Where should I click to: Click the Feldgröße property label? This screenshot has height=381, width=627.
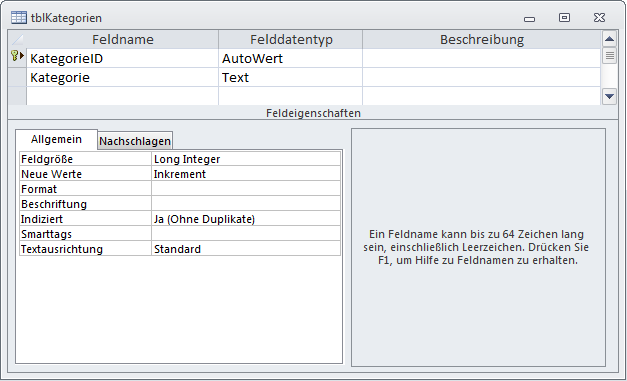tap(86, 159)
